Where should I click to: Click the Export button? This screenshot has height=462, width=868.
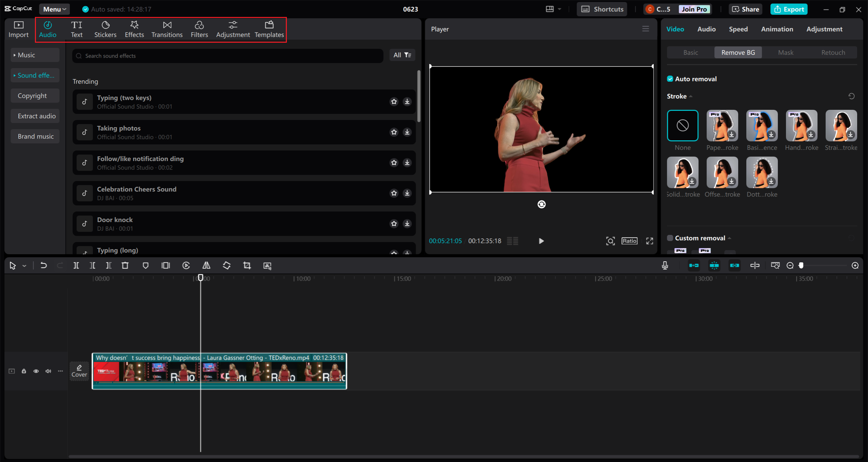pos(789,9)
